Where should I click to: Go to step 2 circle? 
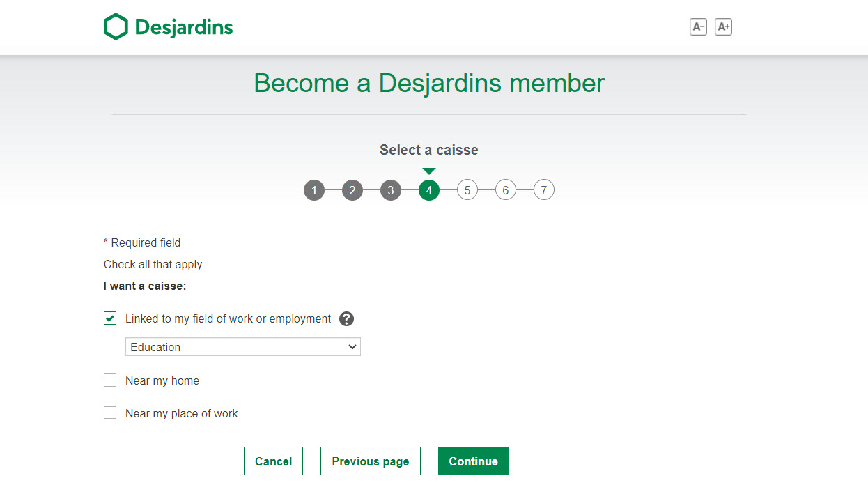tap(352, 190)
